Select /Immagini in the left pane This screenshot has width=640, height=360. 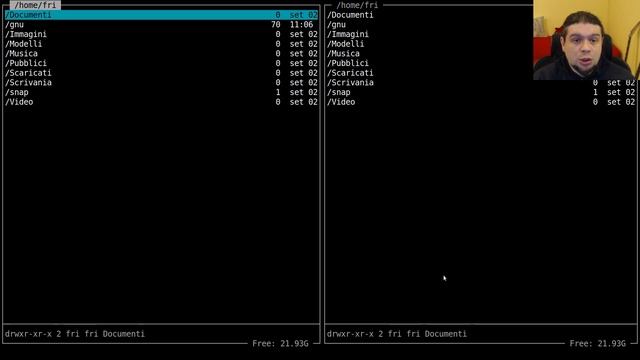[x=161, y=34]
